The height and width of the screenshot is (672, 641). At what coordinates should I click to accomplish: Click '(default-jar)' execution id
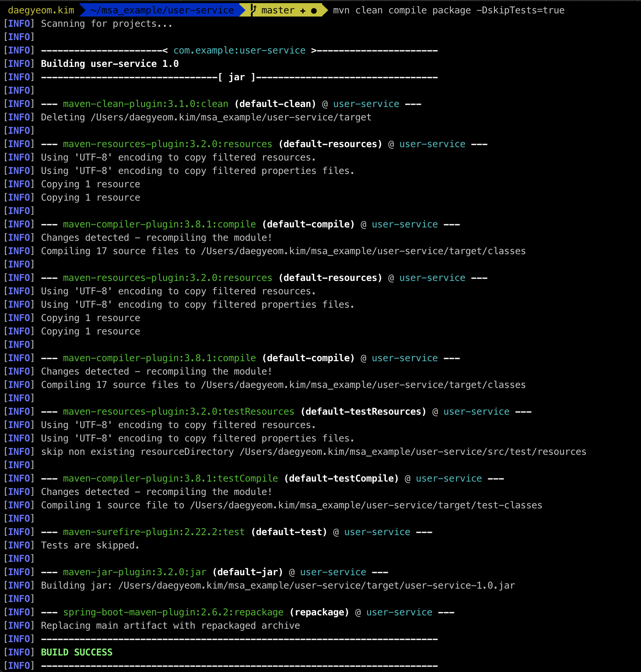click(248, 572)
